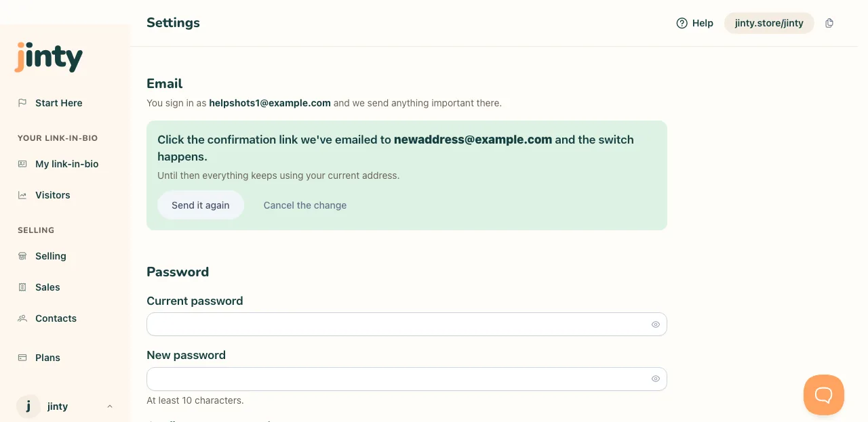The width and height of the screenshot is (868, 422).
Task: Open the Help link in the header
Action: click(695, 23)
